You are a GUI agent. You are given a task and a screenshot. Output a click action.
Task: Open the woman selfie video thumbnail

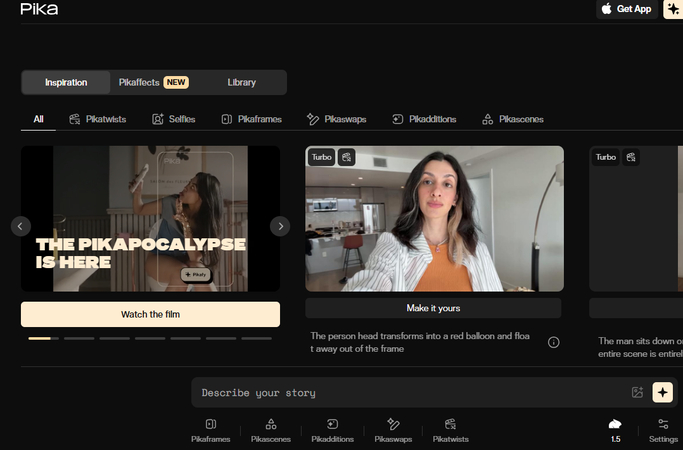point(434,218)
